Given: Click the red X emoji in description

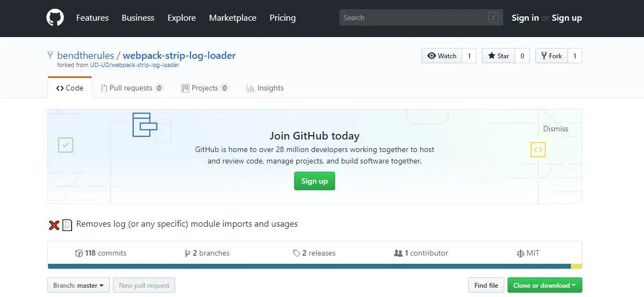Looking at the screenshot, I should coord(54,225).
